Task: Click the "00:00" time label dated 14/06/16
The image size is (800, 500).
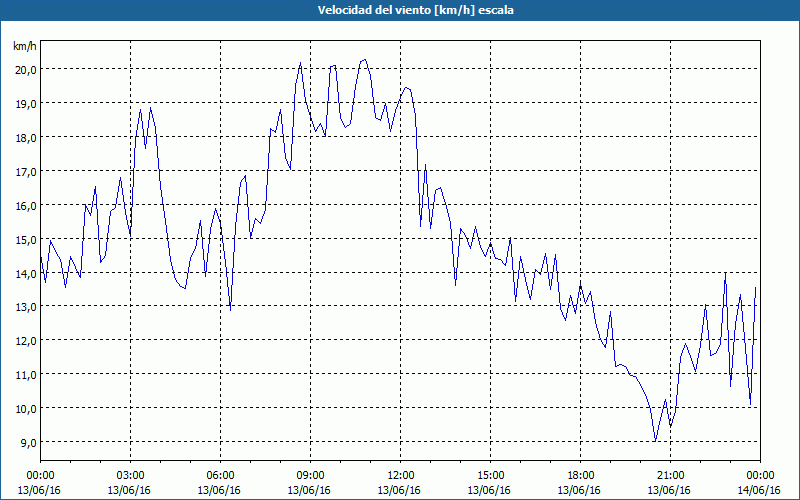Action: click(x=760, y=476)
